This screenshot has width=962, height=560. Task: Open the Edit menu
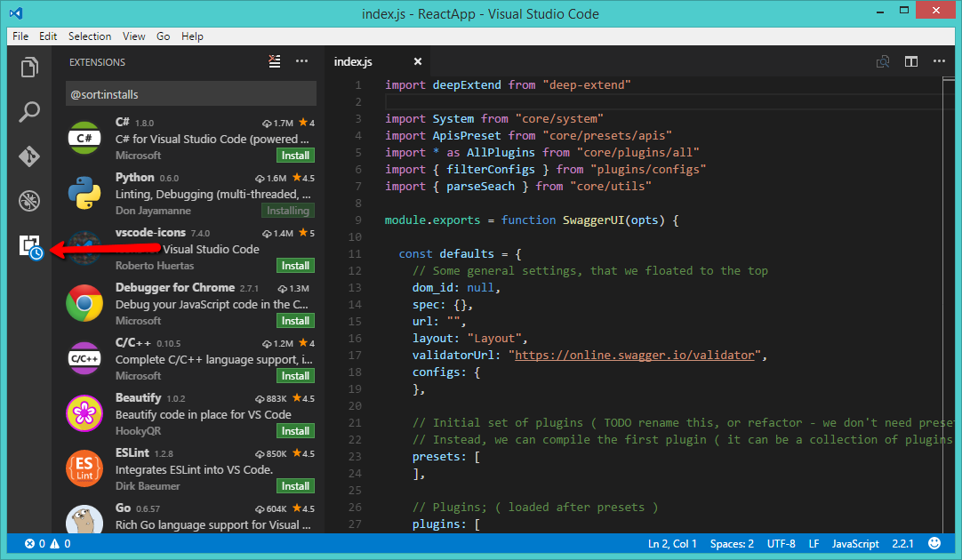pos(48,36)
